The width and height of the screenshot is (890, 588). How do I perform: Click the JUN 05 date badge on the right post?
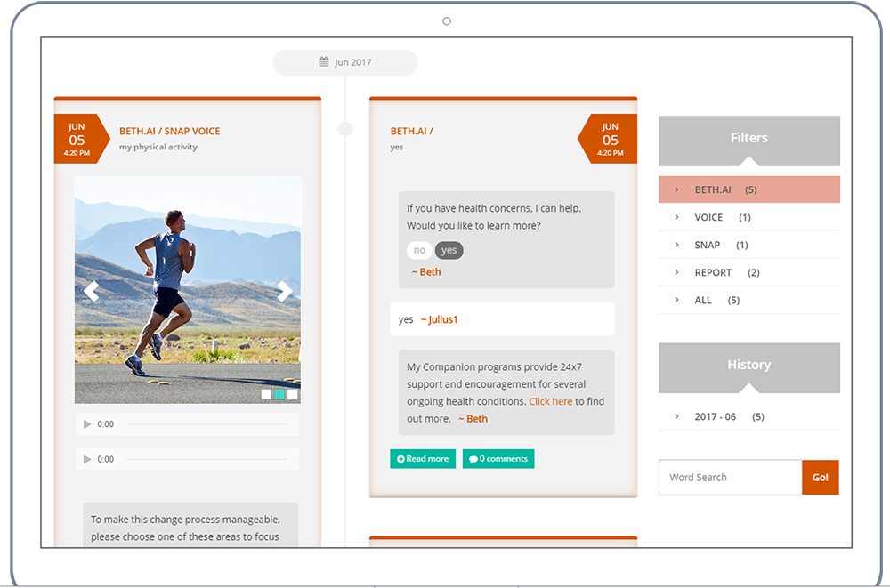click(x=607, y=139)
